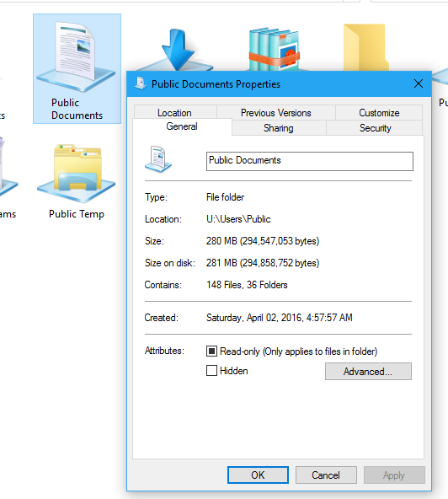This screenshot has height=499, width=448.
Task: Select the Public Temp folder icon
Action: (x=77, y=173)
